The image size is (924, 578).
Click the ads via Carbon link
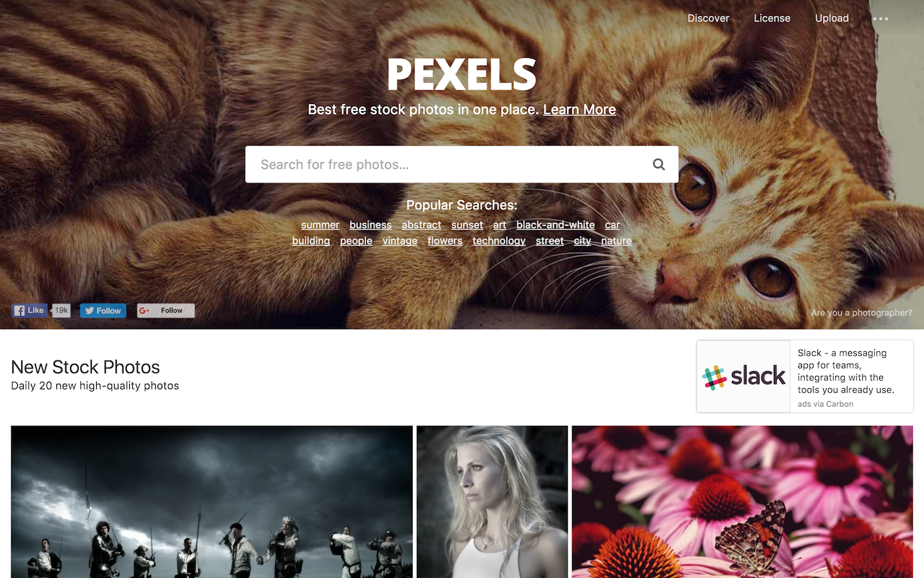coord(825,404)
